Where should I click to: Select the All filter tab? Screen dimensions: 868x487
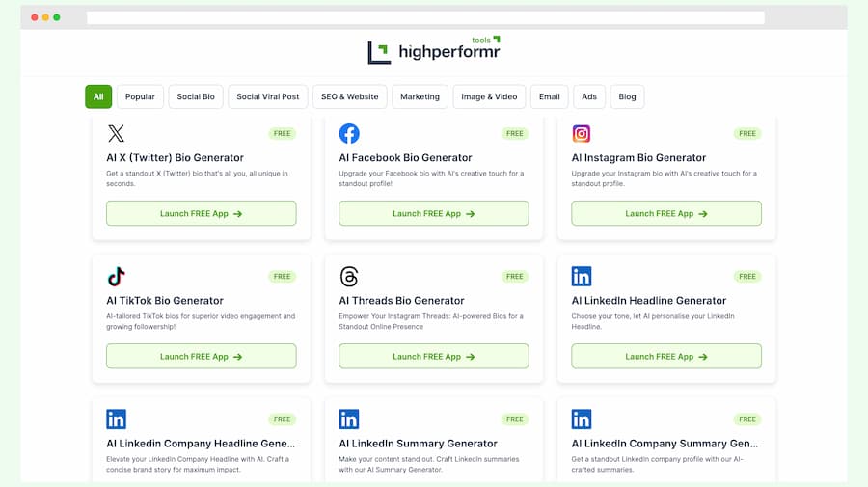tap(98, 96)
